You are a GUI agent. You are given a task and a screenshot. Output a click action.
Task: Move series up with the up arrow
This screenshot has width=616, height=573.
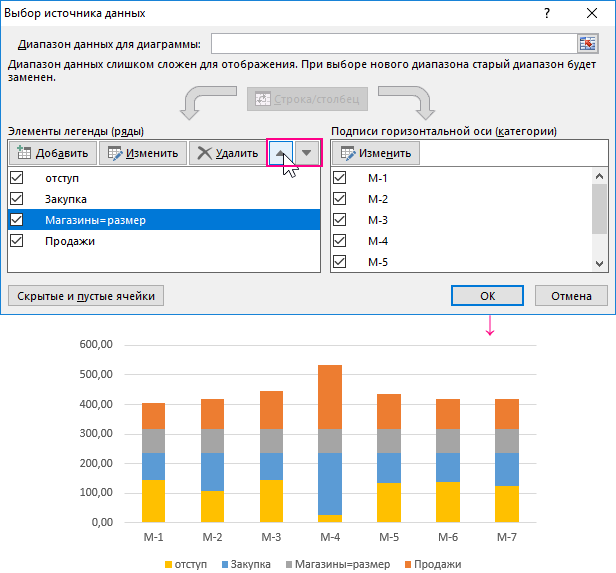(x=282, y=153)
